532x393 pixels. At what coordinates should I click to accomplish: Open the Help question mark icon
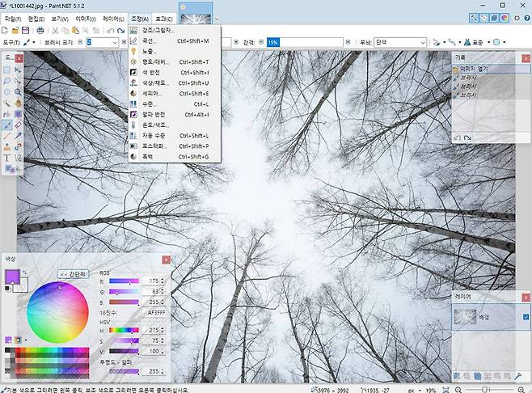[527, 18]
